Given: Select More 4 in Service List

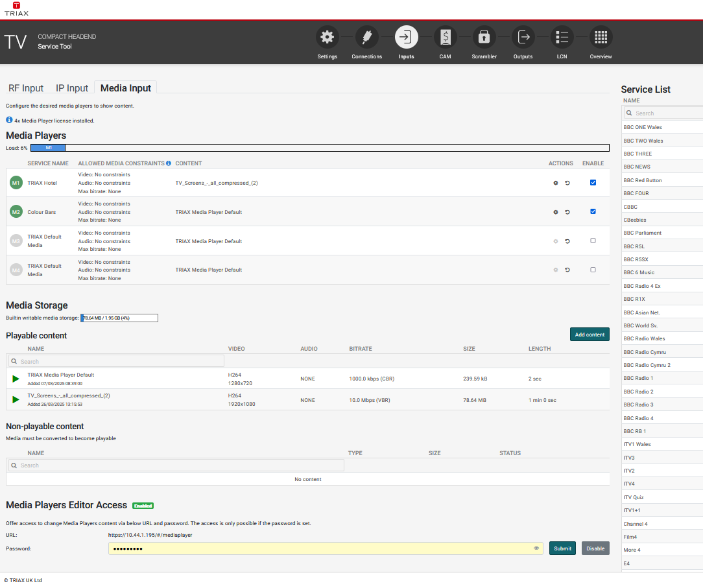Looking at the screenshot, I should [663, 550].
